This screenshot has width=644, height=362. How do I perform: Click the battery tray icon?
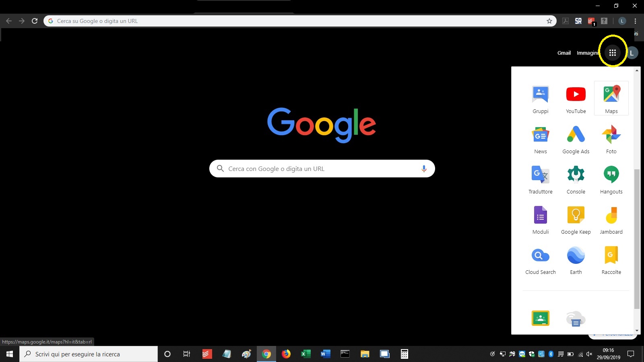click(570, 354)
